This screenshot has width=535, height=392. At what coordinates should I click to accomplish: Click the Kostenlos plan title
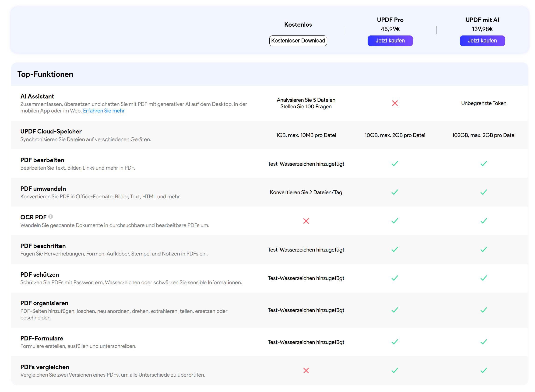coord(298,24)
